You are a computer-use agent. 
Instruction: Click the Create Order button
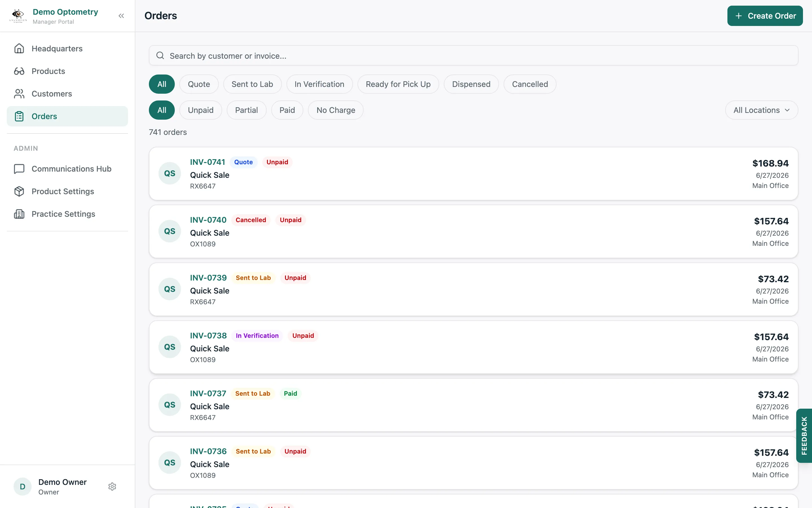[765, 16]
